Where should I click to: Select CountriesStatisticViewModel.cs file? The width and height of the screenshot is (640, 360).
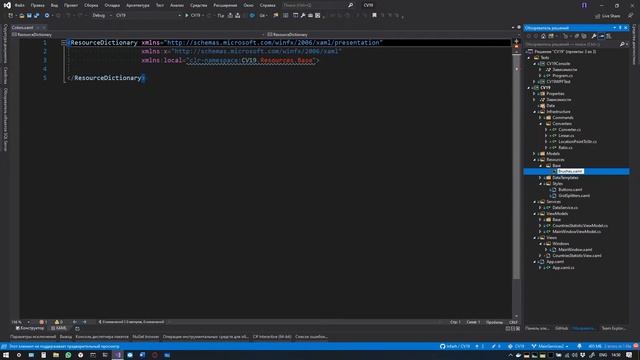click(580, 225)
